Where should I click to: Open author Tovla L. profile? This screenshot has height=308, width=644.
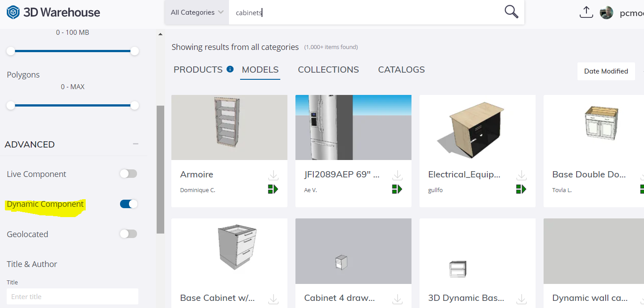(562, 190)
